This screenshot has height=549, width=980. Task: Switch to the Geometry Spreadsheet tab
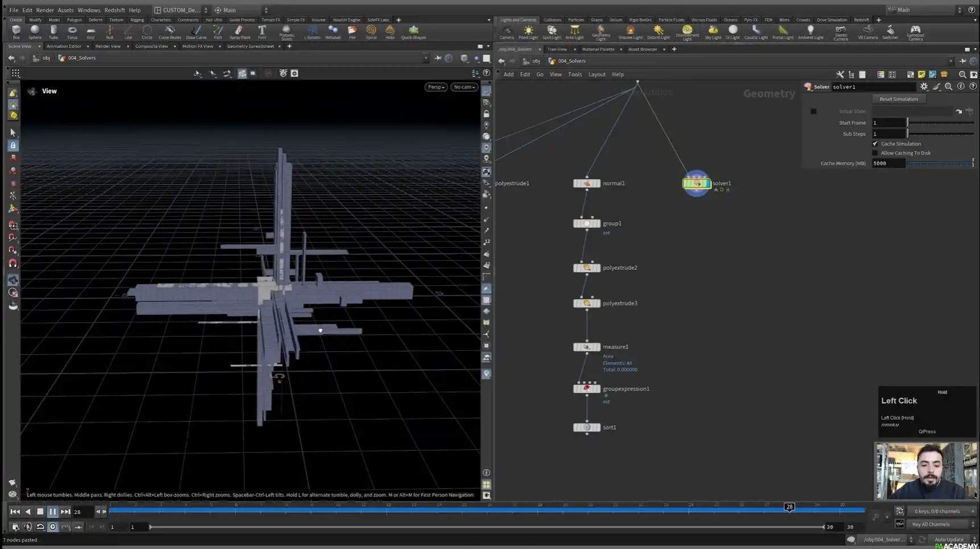pos(250,46)
